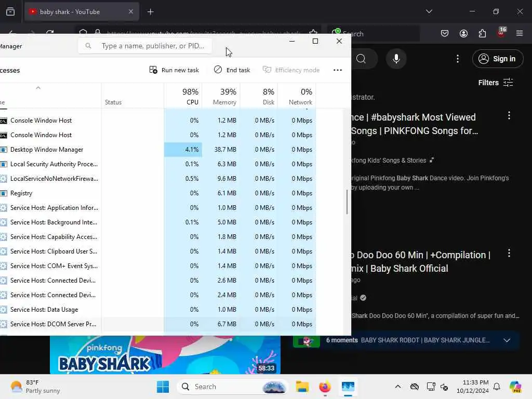532x399 pixels.
Task: Open the Pinkfong Baby Shark 58:33 thumbnail
Action: (165, 355)
